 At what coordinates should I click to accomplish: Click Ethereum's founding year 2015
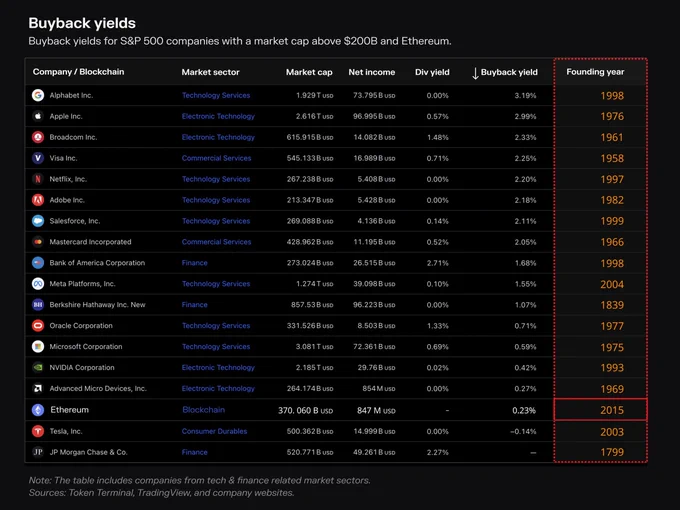(612, 410)
